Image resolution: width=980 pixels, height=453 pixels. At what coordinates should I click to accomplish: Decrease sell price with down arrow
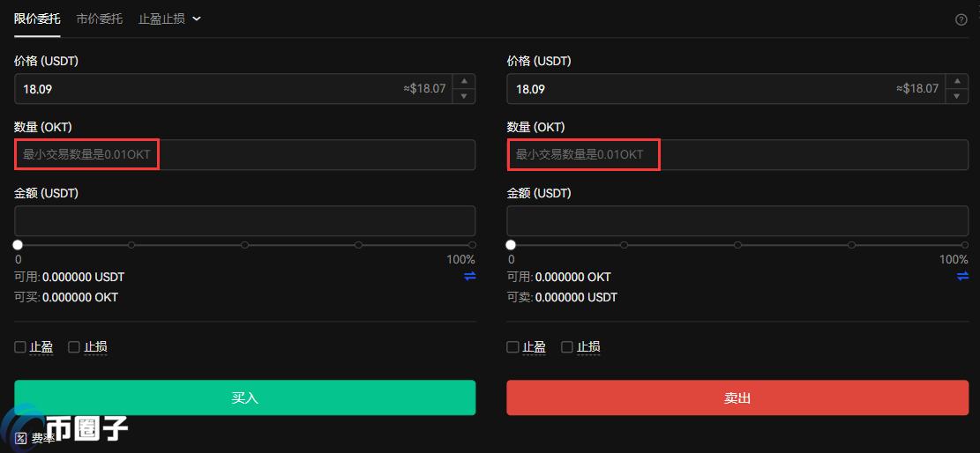[x=957, y=96]
